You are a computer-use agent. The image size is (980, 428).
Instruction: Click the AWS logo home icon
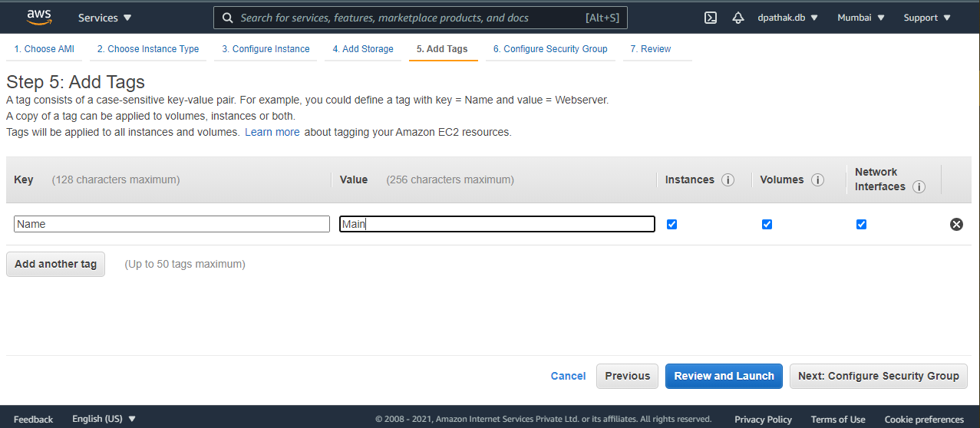pyautogui.click(x=38, y=17)
